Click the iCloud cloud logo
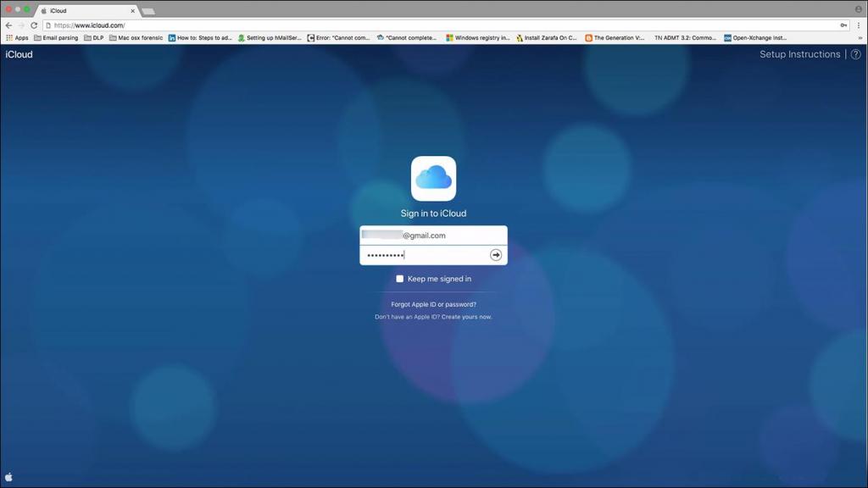The image size is (868, 488). [x=433, y=178]
